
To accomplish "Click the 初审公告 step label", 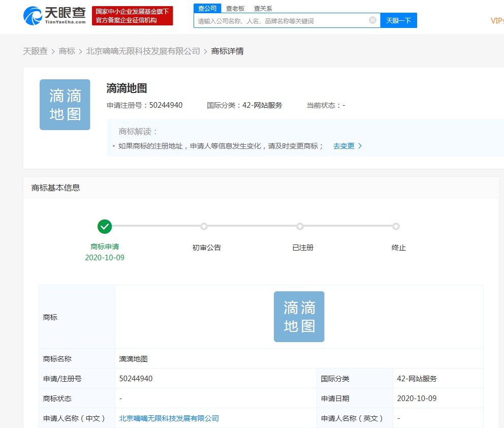I will click(207, 248).
